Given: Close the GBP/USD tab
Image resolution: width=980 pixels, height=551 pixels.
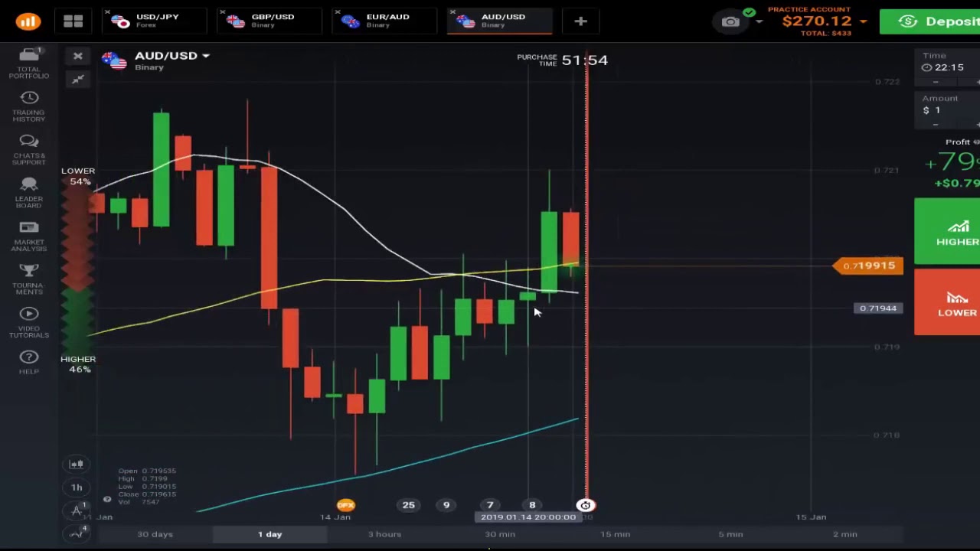Looking at the screenshot, I should coord(222,12).
